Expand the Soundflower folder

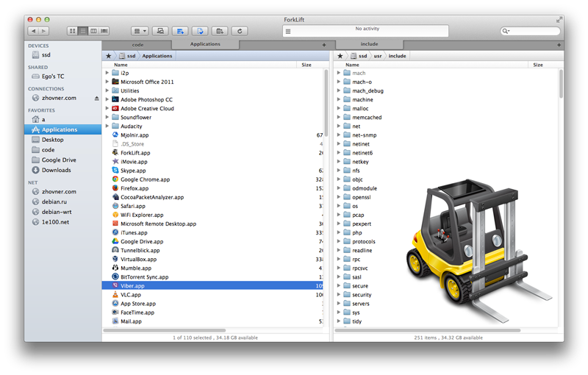(107, 117)
